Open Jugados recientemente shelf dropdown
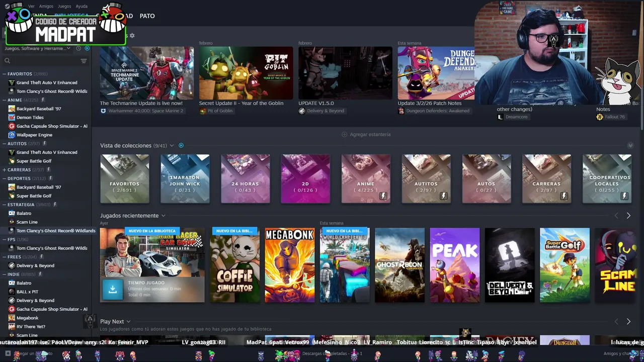This screenshot has height=362, width=644. 163,216
